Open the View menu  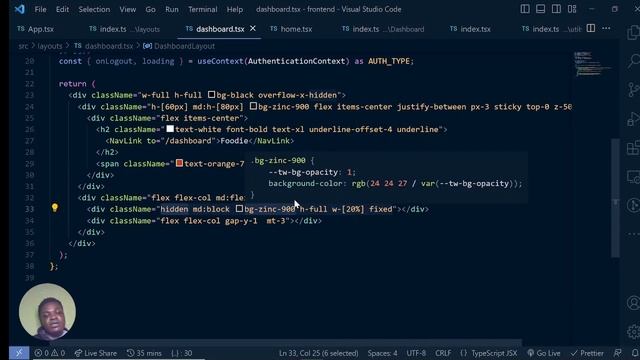tap(127, 9)
